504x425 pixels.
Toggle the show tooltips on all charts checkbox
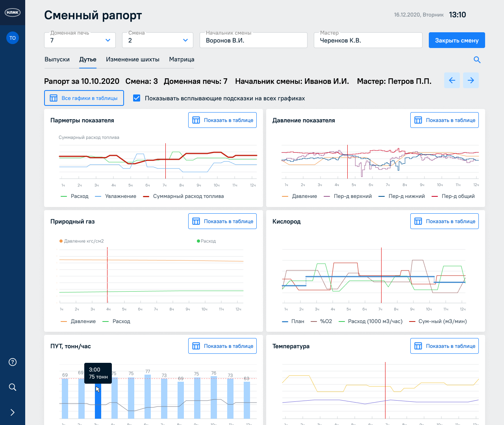(x=137, y=98)
